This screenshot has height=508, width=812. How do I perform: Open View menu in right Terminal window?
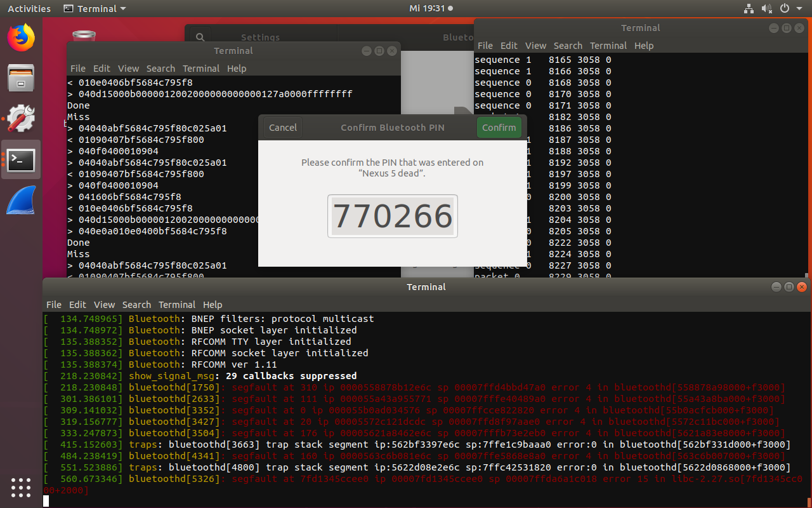click(x=535, y=46)
